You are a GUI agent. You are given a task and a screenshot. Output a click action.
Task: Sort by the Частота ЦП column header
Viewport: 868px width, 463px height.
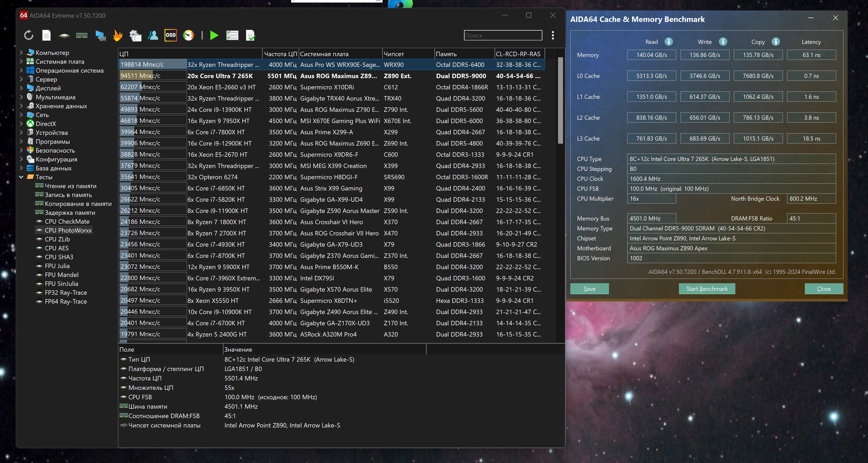point(280,54)
